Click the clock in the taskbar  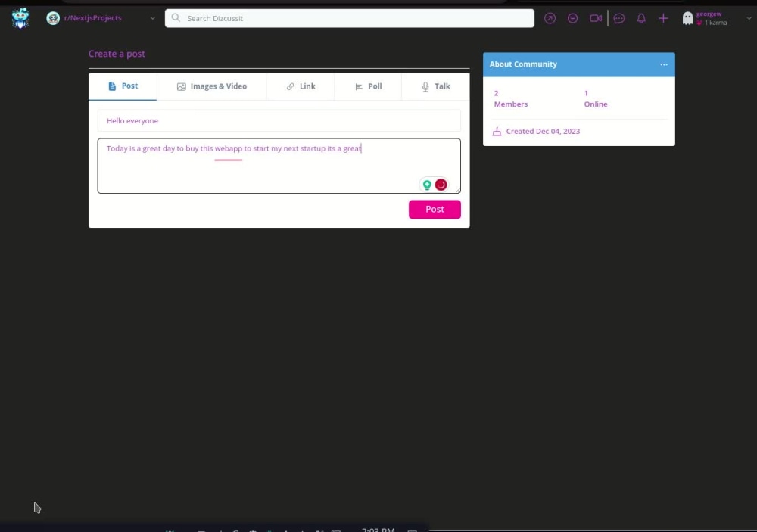click(377, 530)
